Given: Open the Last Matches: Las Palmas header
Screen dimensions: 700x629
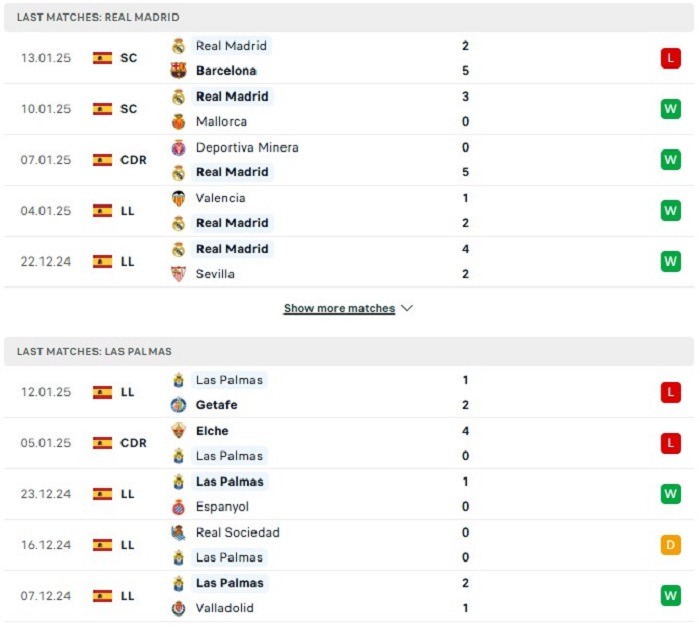Looking at the screenshot, I should (x=349, y=351).
